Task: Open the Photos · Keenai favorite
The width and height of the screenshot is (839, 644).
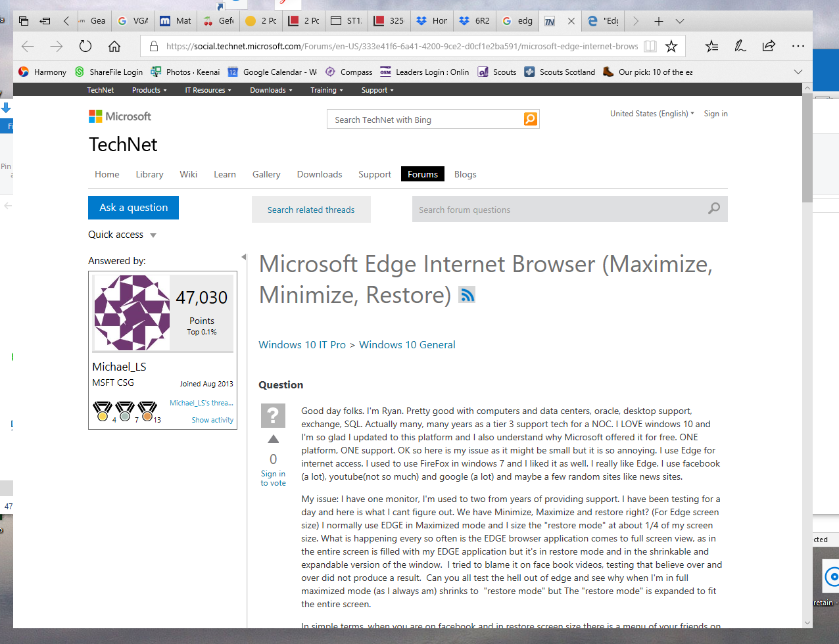Action: click(185, 72)
